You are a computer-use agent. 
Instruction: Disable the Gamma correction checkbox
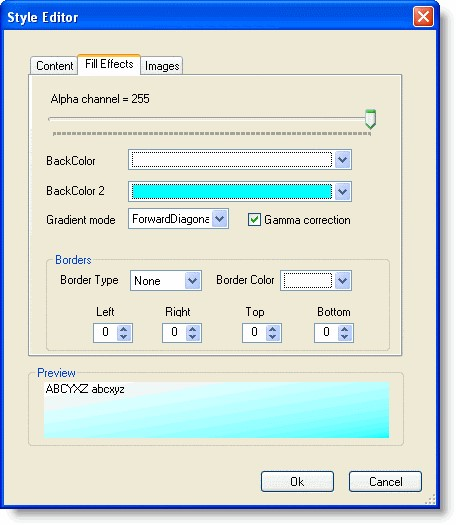coord(254,220)
